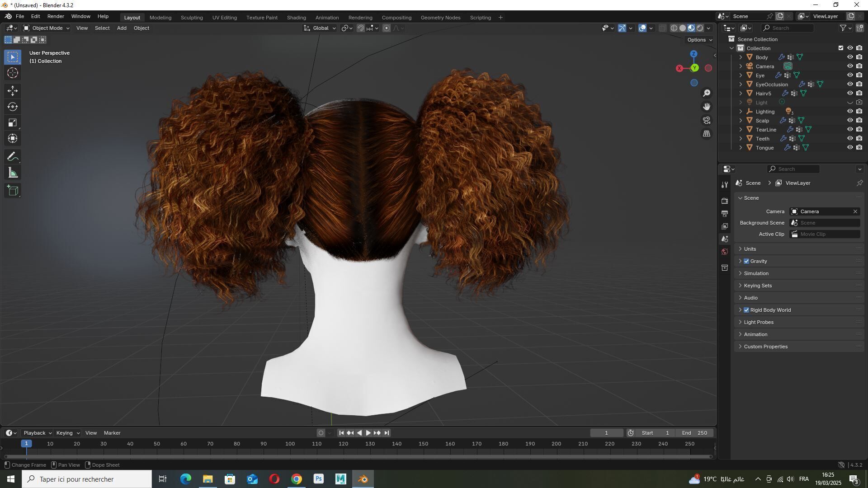Viewport: 868px width, 488px height.
Task: Open the Tool properties tab
Action: (725, 185)
